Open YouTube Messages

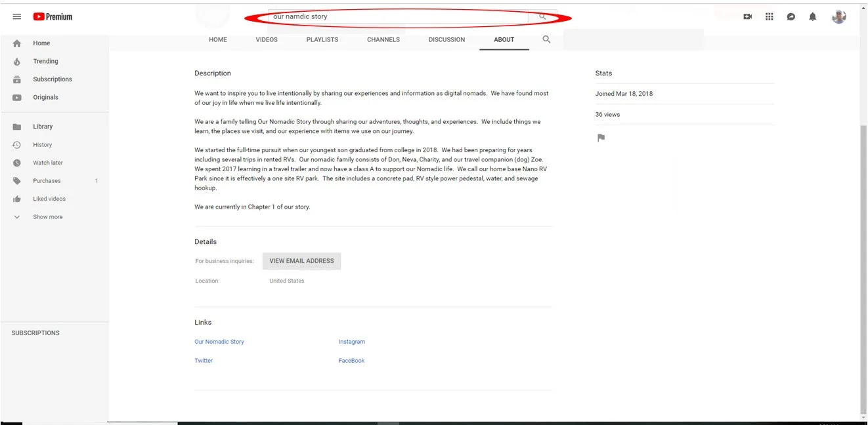[x=791, y=16]
